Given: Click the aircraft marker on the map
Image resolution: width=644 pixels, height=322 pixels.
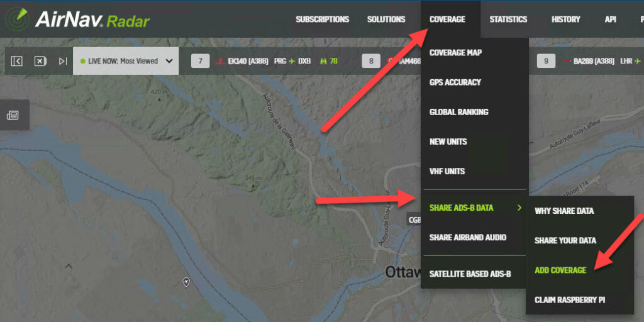Looking at the screenshot, I should (186, 282).
